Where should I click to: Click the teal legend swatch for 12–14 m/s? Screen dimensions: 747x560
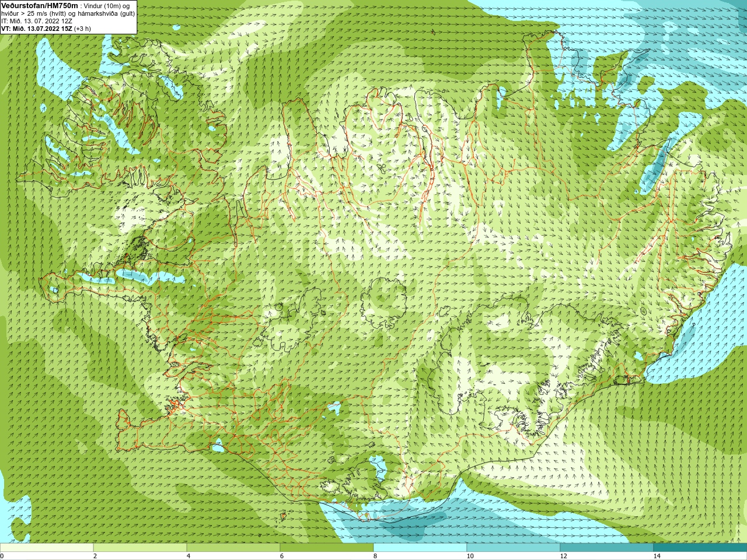click(607, 548)
